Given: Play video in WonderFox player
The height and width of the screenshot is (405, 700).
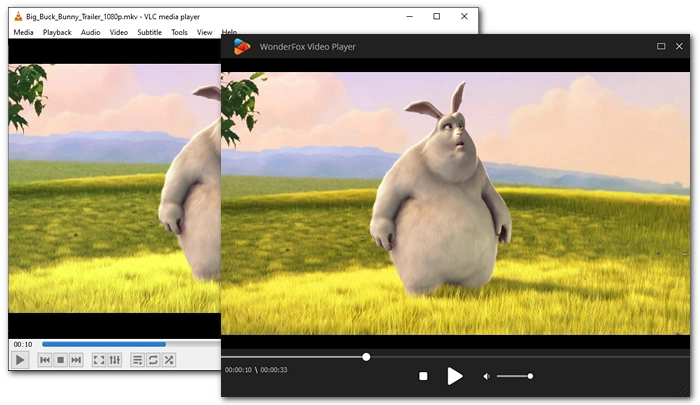Looking at the screenshot, I should pyautogui.click(x=455, y=376).
